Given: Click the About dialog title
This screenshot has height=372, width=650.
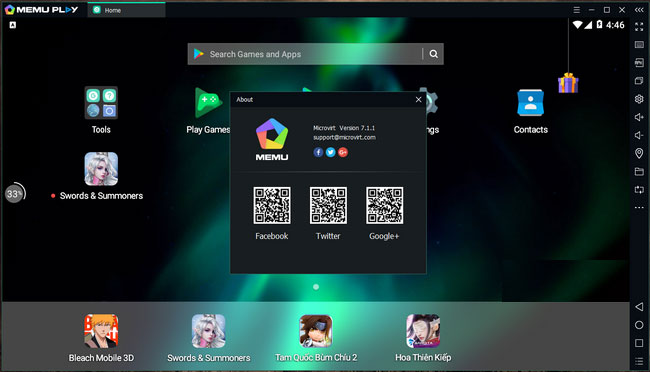Looking at the screenshot, I should (245, 100).
